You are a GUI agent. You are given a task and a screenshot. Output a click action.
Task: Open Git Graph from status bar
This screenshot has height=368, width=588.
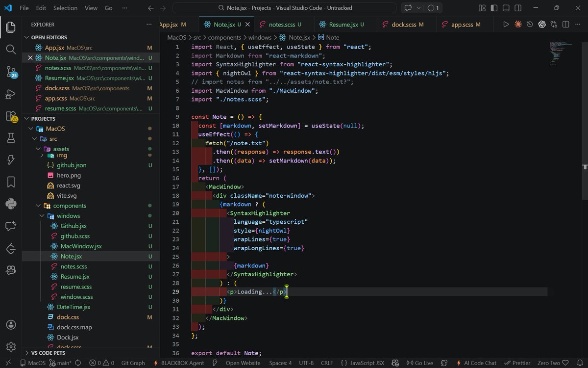[x=133, y=363]
